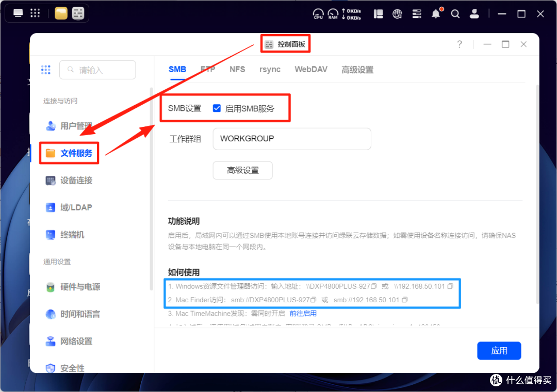Open the user account icon
Image resolution: width=557 pixels, height=392 pixels.
(x=474, y=14)
